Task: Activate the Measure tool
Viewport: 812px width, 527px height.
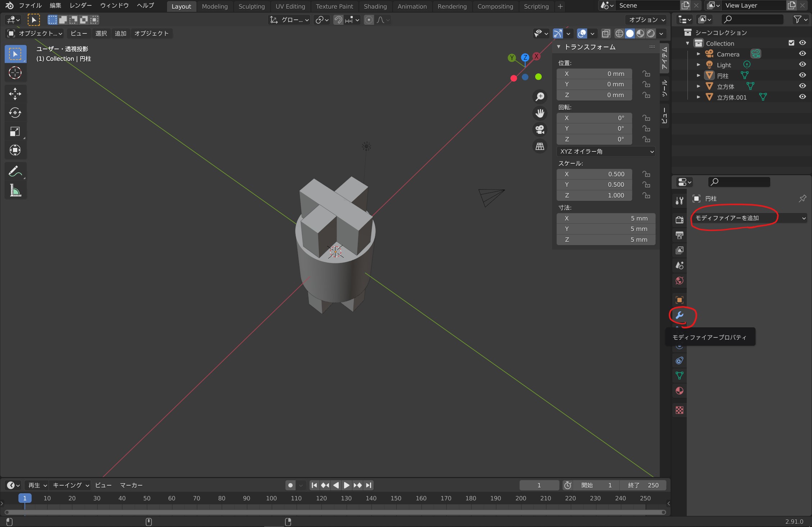Action: 15,190
